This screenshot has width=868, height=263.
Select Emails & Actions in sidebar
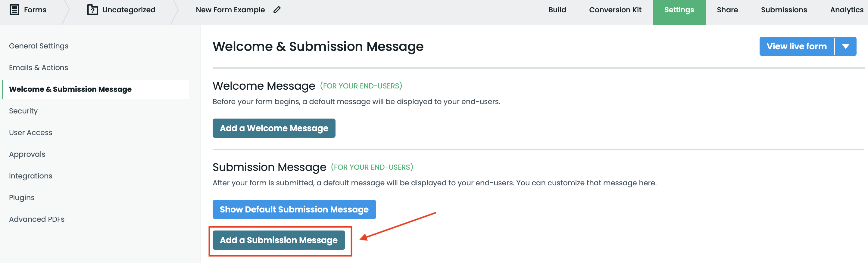(39, 68)
